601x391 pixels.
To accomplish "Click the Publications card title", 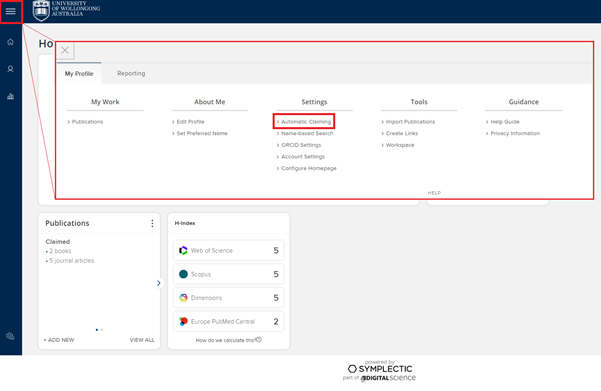I will (x=67, y=223).
